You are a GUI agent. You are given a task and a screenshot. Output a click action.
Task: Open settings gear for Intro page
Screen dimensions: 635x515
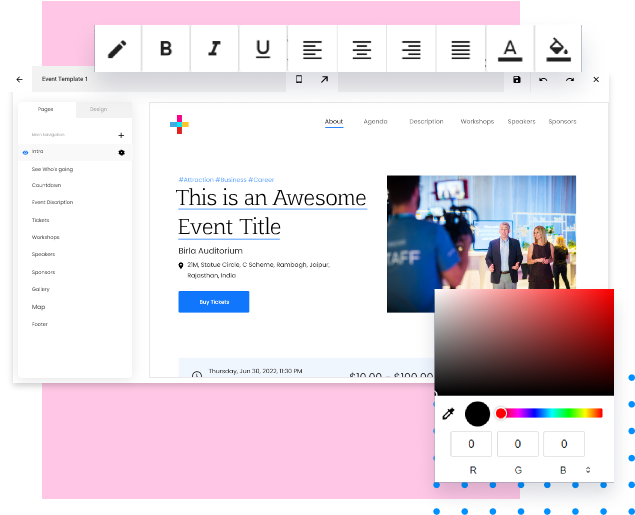pyautogui.click(x=121, y=152)
